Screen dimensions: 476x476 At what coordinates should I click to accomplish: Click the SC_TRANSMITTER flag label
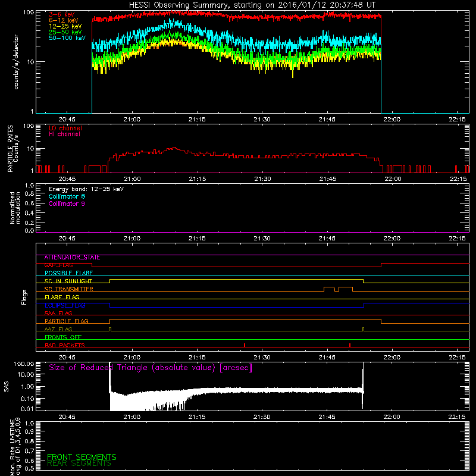69,289
